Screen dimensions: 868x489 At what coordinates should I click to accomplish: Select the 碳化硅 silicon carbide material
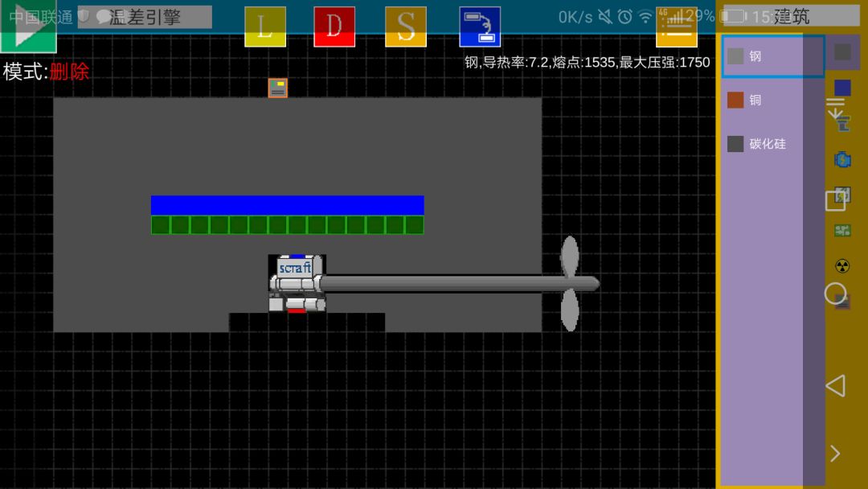[773, 144]
